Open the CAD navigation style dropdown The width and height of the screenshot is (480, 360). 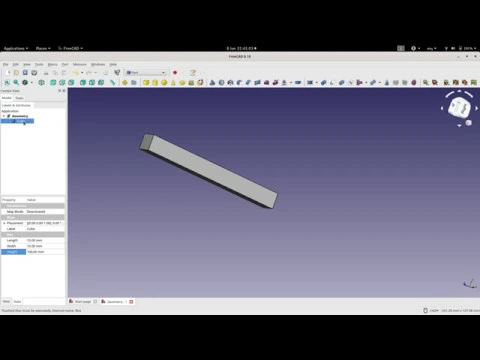pos(434,310)
